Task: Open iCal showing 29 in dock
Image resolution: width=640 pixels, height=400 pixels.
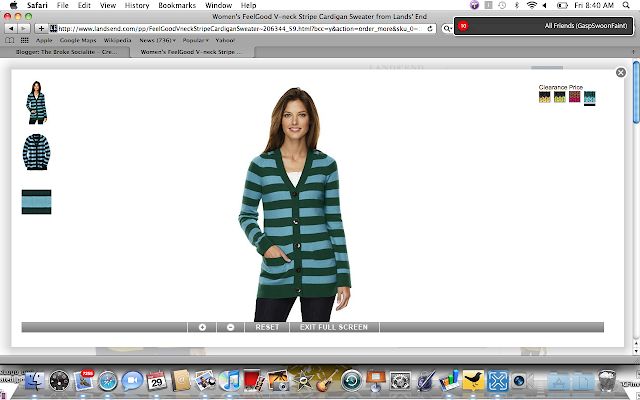Action: pyautogui.click(x=156, y=382)
